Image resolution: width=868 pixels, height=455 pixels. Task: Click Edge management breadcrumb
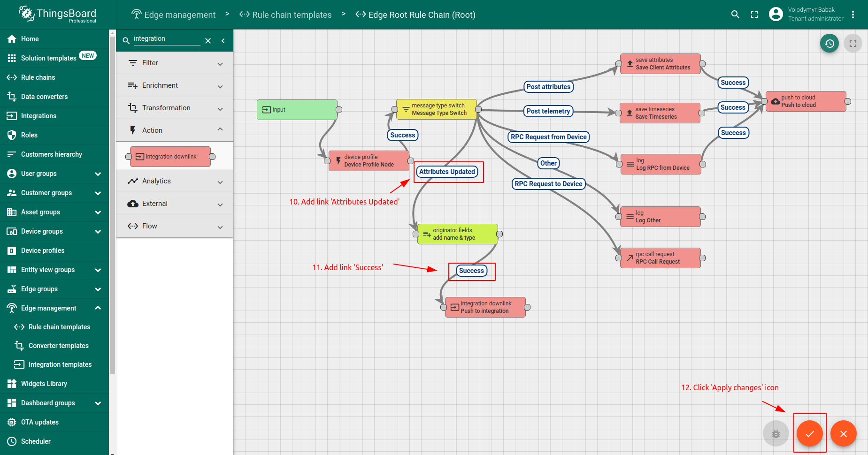click(x=174, y=15)
